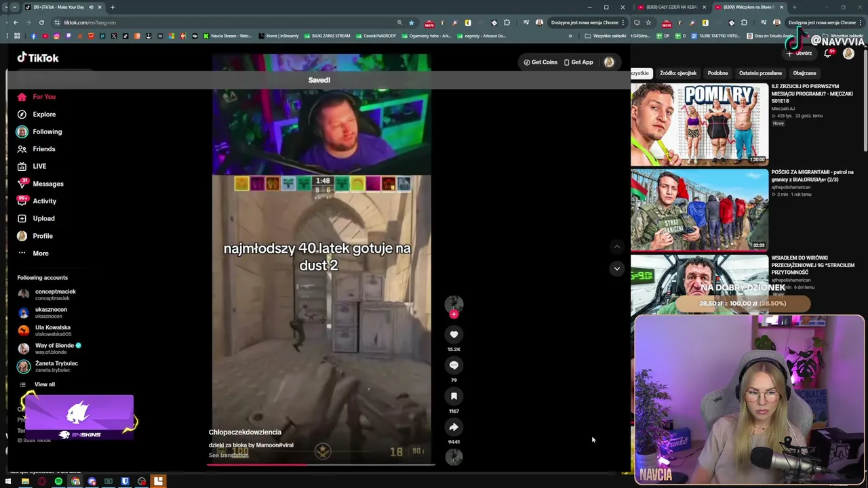
Task: Open the Windows Start menu
Action: click(x=8, y=482)
